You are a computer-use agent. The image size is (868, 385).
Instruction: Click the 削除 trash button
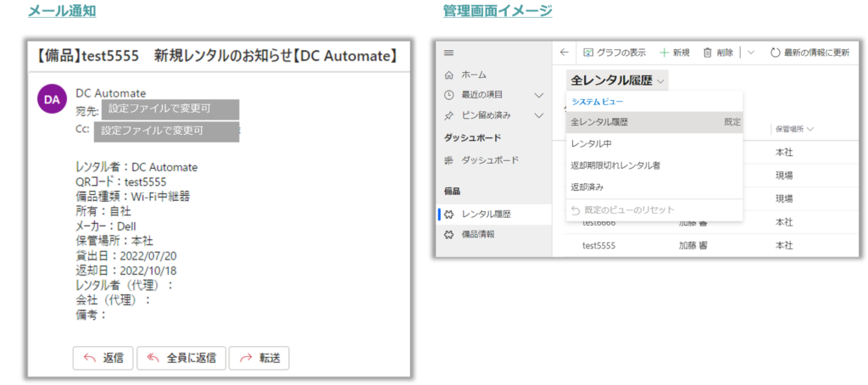718,53
